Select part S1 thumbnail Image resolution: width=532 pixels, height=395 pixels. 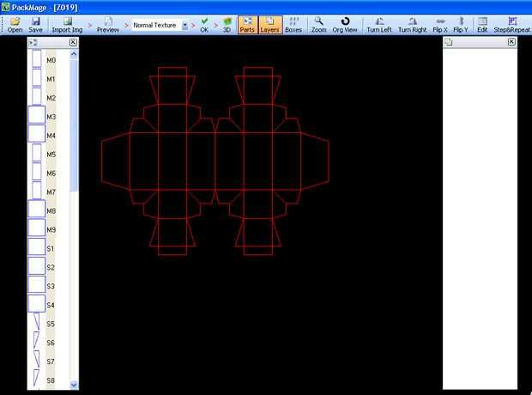point(36,246)
